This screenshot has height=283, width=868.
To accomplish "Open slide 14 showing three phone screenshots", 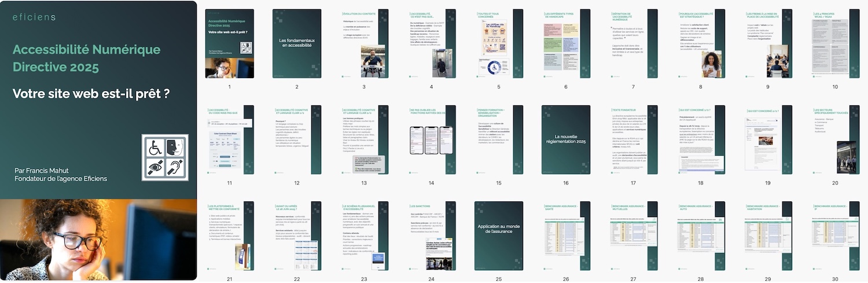I will coord(431,140).
